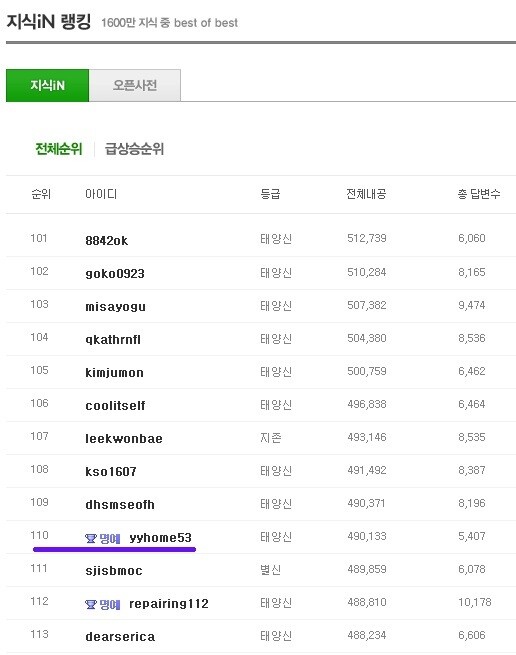The height and width of the screenshot is (655, 516).
Task: Open kimjumon's profile
Action: [114, 373]
